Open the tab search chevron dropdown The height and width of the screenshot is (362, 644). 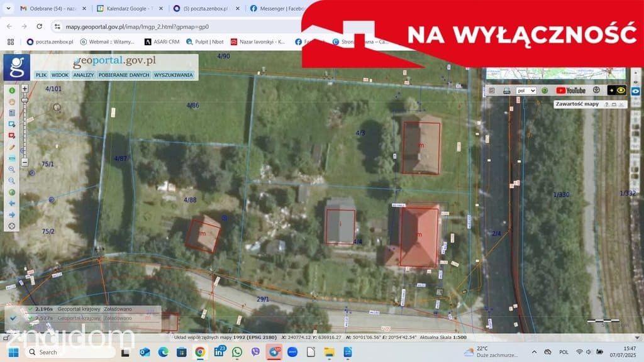coord(8,8)
